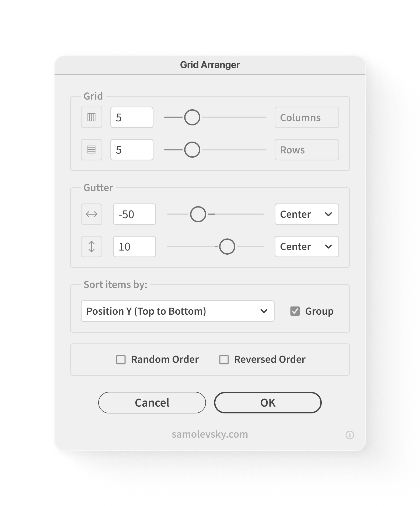420x506 pixels.
Task: Open the vertical gutter Center alignment dropdown
Action: tap(307, 247)
